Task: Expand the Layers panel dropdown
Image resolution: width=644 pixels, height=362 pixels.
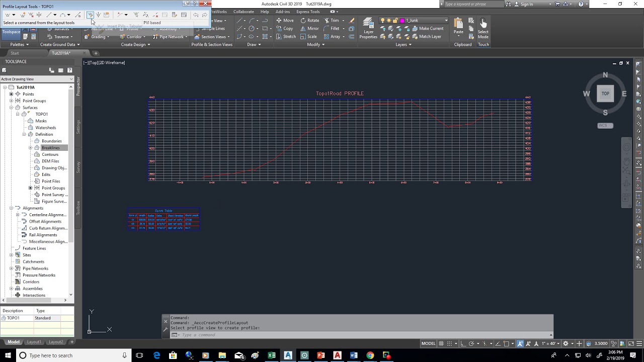Action: point(404,44)
